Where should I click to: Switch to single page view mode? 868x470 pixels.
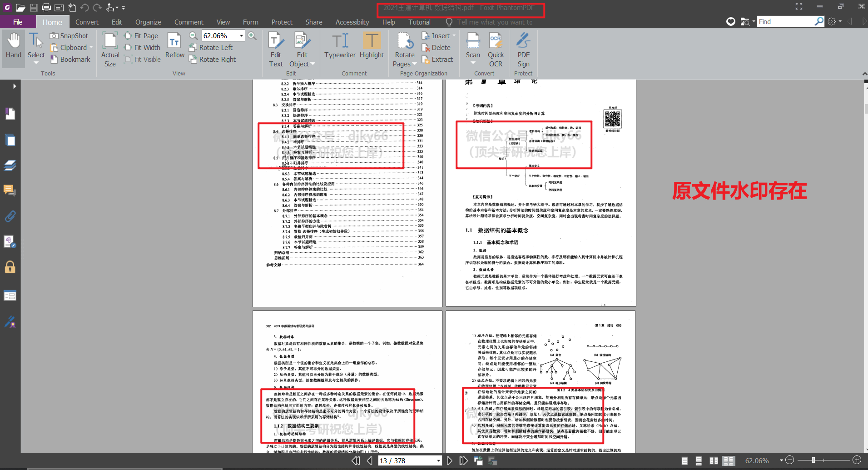[684, 460]
